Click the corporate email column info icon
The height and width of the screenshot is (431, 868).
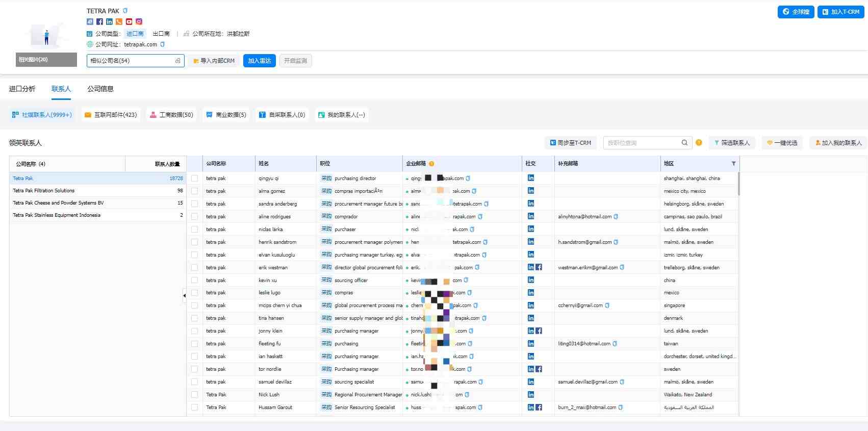431,164
